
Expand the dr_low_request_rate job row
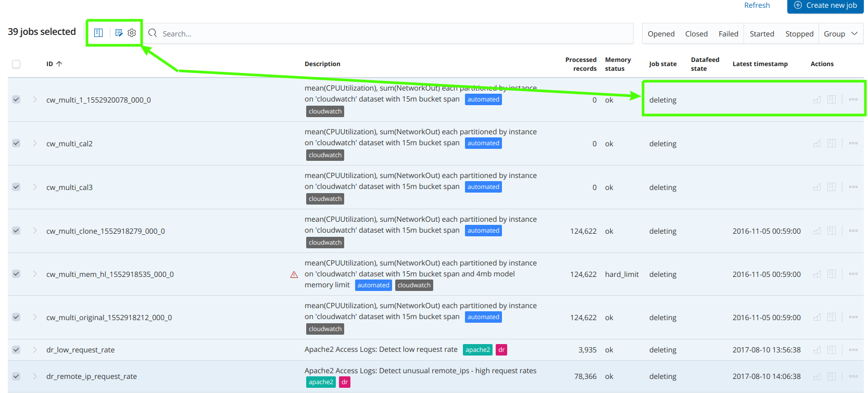pos(35,350)
